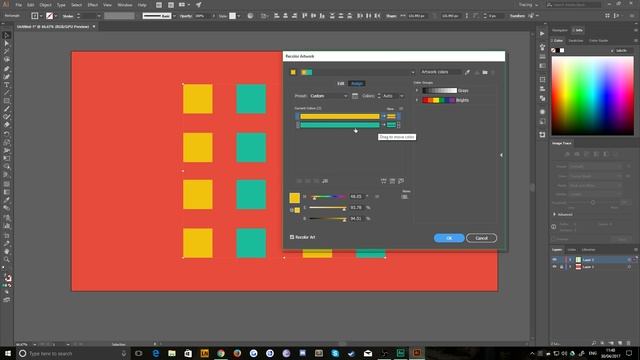Click Windows Start button on taskbar

click(x=7, y=353)
